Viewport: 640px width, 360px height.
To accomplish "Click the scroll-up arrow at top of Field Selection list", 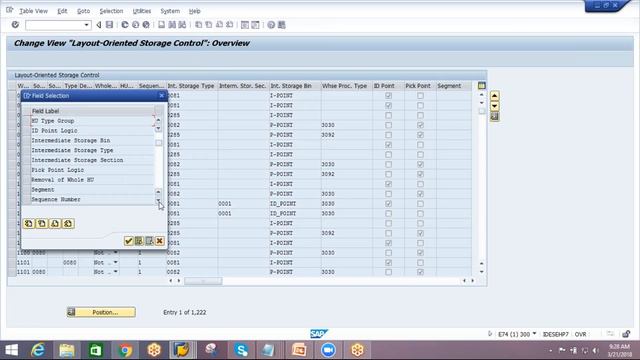I will [x=158, y=120].
